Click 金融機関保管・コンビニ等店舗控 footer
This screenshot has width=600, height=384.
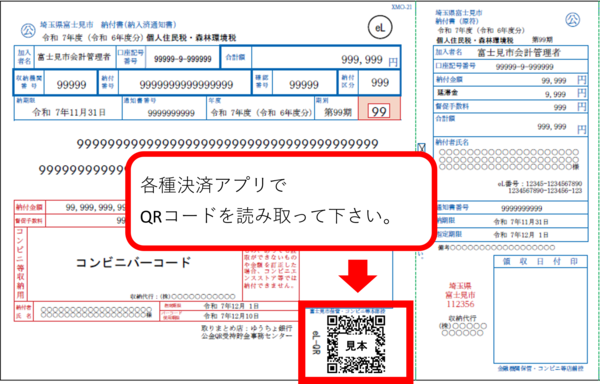pyautogui.click(x=541, y=368)
